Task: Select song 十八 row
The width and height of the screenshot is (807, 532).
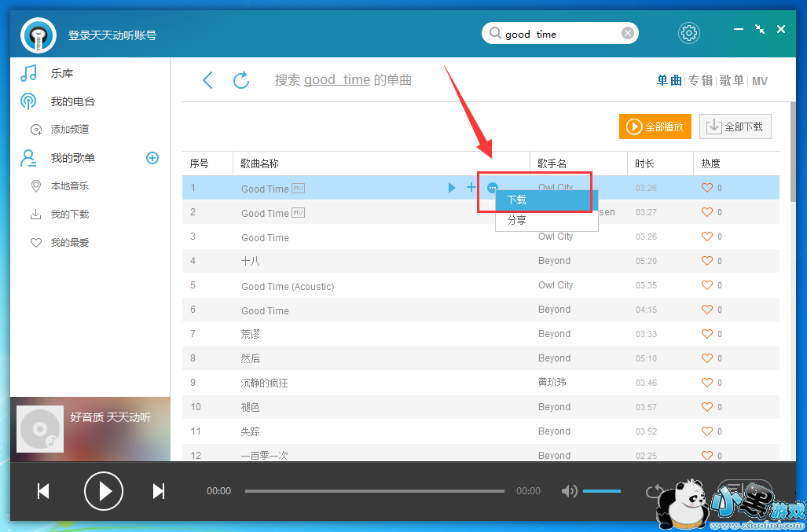Action: click(x=481, y=261)
